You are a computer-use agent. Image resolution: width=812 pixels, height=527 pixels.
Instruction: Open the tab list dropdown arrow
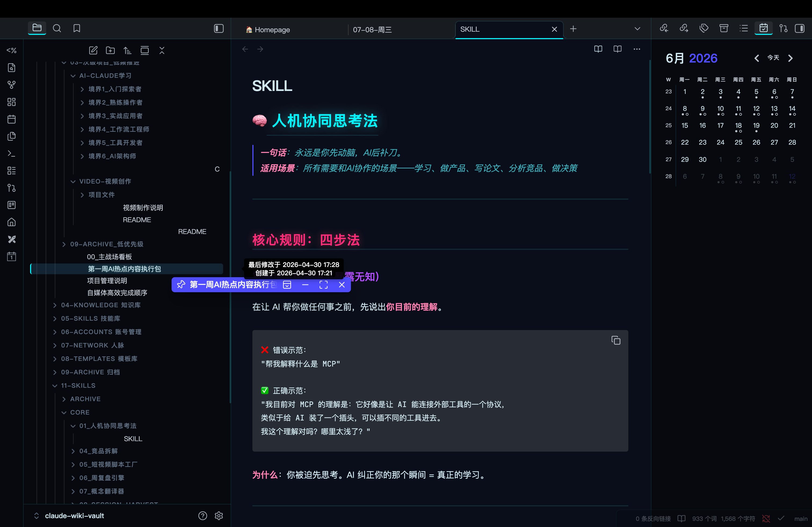pos(637,29)
